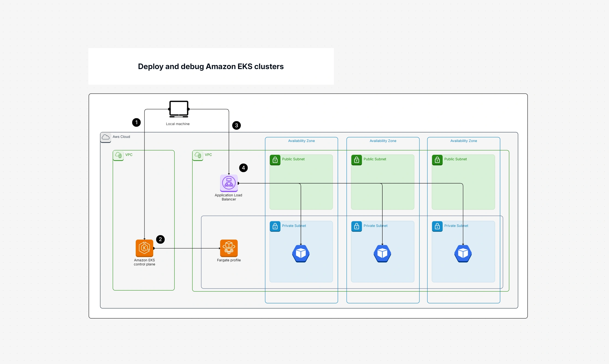Screen dimensions: 609x364
Task: Click the VPC icon above the Load Balancer
Action: click(x=198, y=155)
